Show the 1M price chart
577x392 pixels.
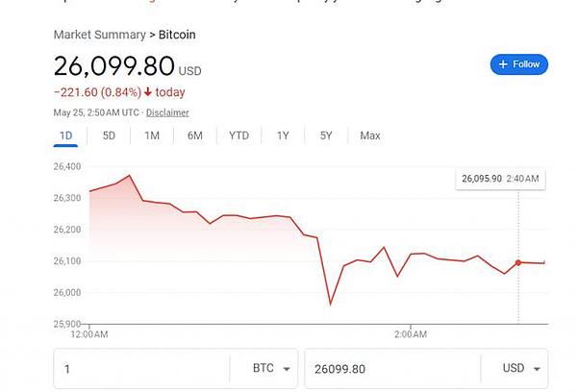[x=152, y=135]
